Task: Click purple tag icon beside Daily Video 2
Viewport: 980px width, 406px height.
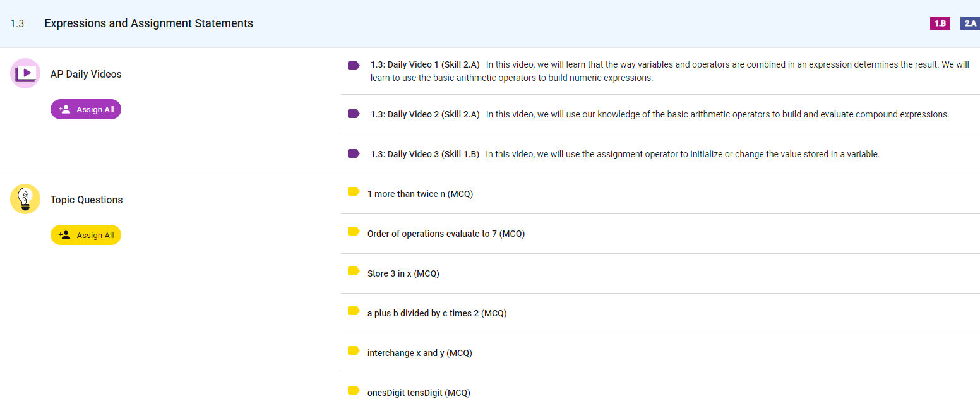Action: [354, 114]
